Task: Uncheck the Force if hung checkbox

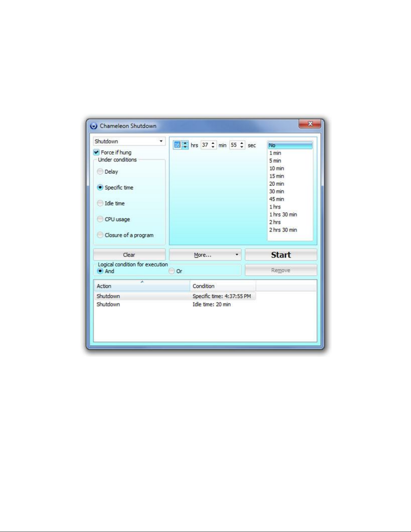Action: (97, 152)
